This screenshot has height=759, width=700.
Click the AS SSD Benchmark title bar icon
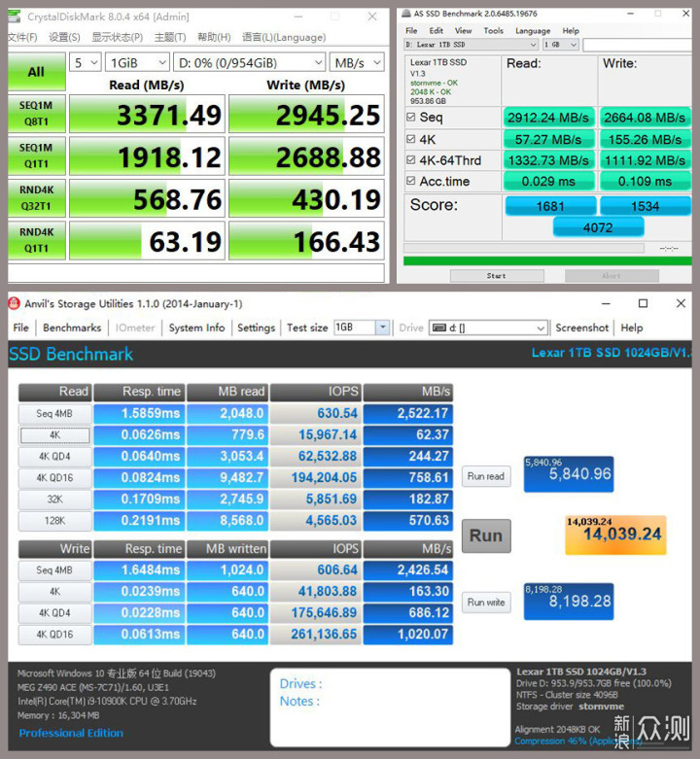(x=405, y=14)
